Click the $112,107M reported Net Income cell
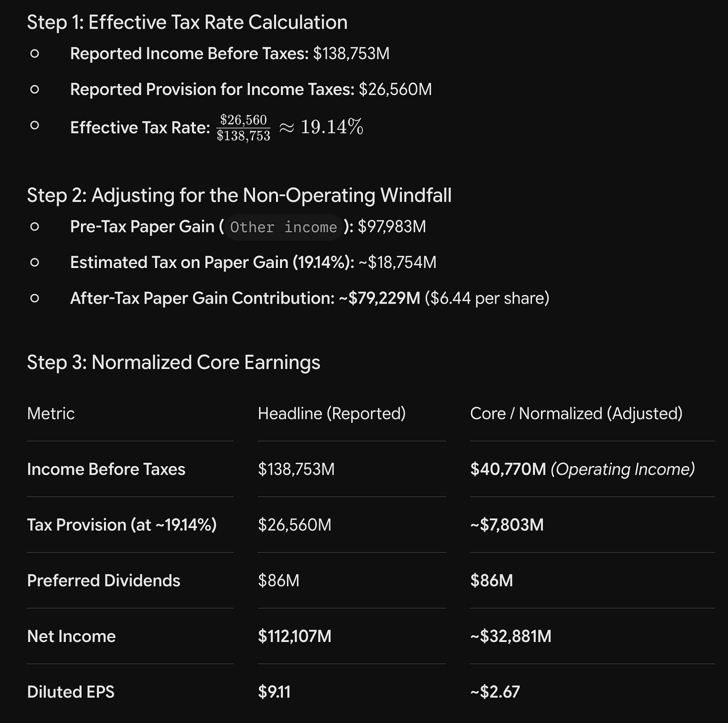This screenshot has width=728, height=723. pyautogui.click(x=294, y=636)
